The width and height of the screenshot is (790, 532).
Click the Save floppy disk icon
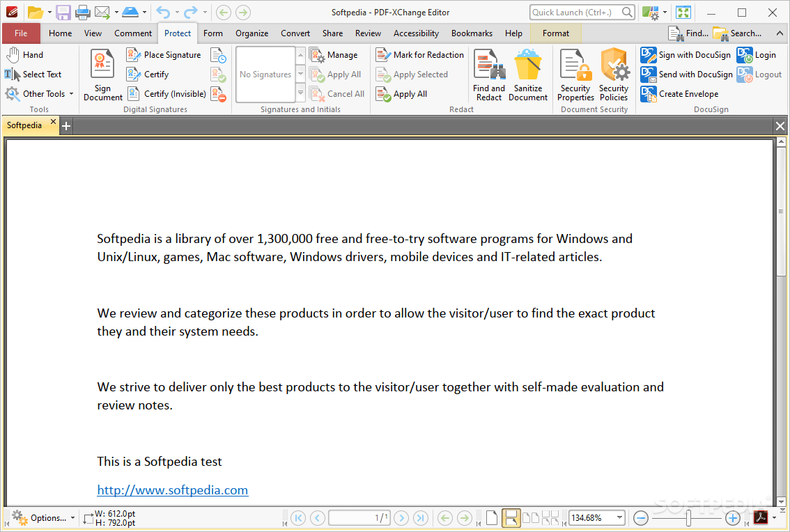[x=63, y=12]
